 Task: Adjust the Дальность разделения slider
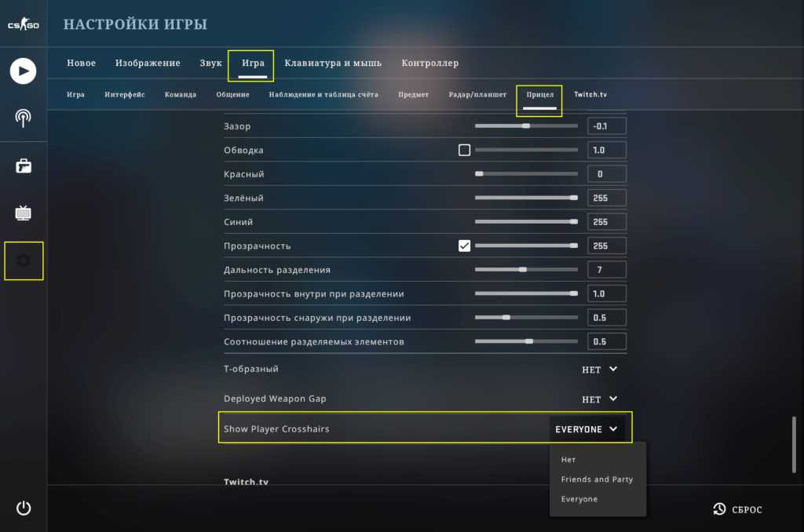526,270
